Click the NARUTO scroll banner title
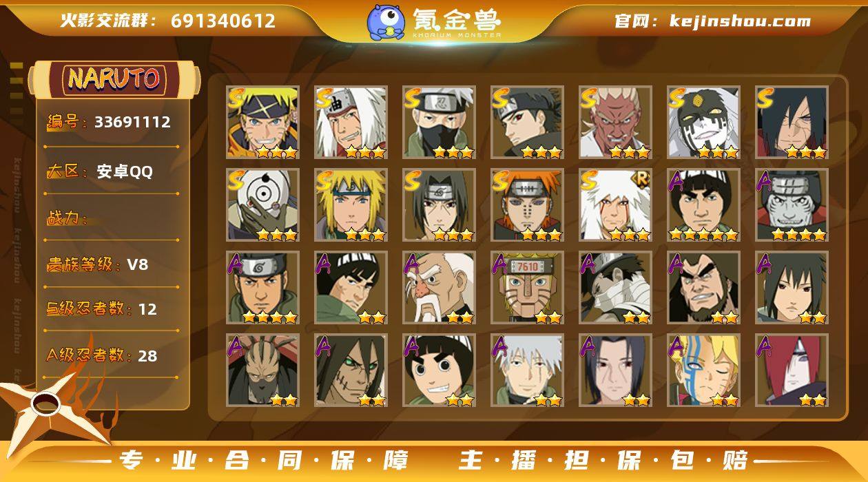Screen dimensions: 868x482 114,79
